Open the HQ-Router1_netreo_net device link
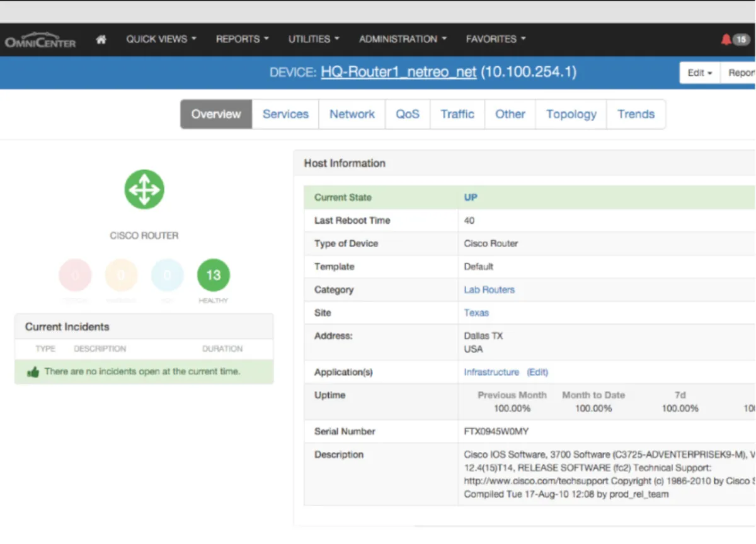The width and height of the screenshot is (756, 544). (398, 72)
